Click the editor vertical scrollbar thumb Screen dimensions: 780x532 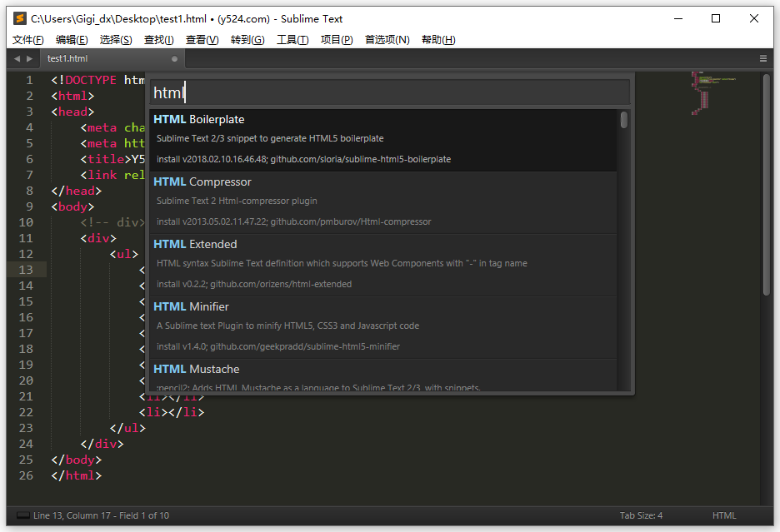(x=767, y=185)
